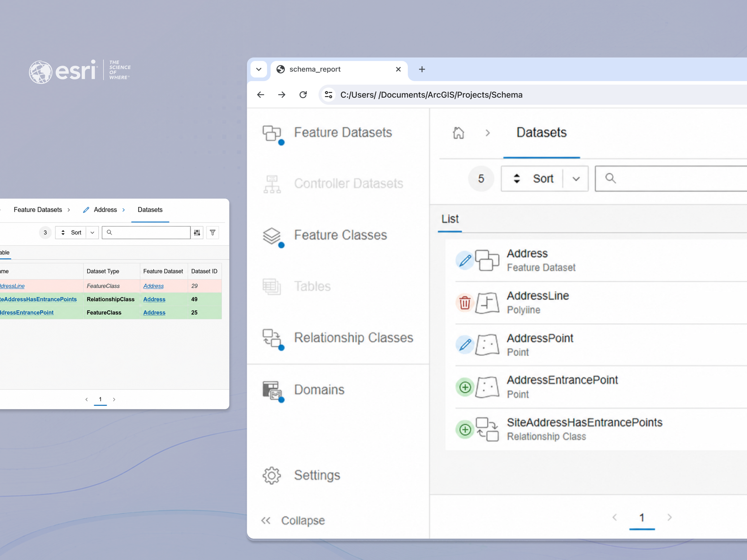Click the Datasets search field
747x560 pixels.
click(x=671, y=179)
